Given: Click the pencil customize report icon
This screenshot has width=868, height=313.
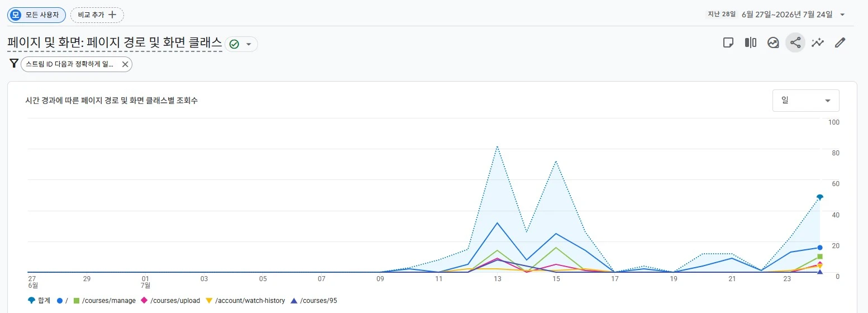Looking at the screenshot, I should click(840, 42).
